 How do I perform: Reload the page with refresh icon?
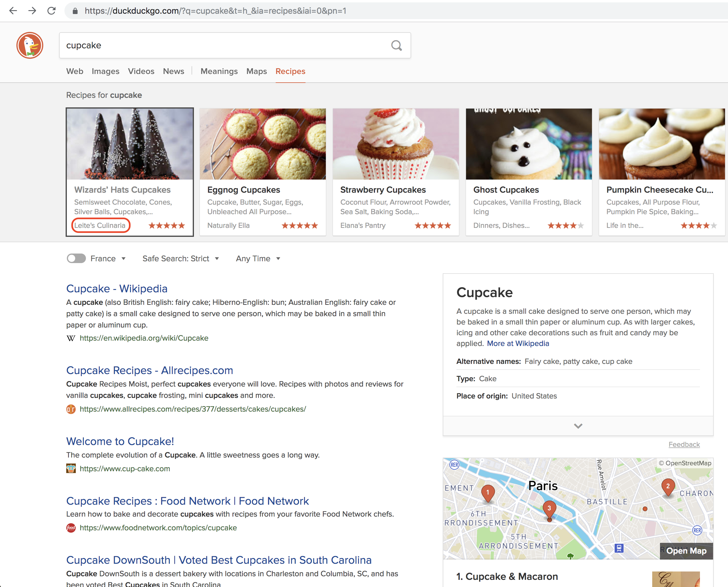coord(51,11)
